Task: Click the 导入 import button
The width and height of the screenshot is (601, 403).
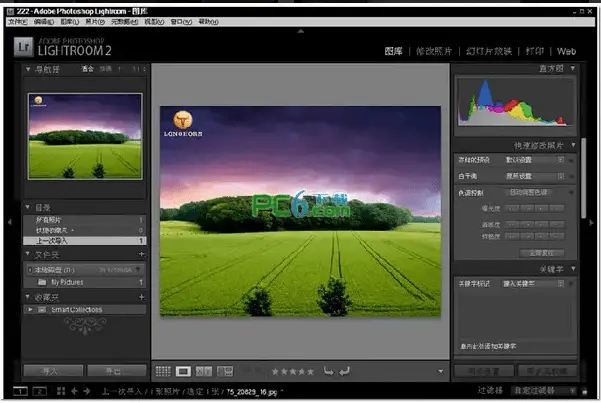Action: coord(52,370)
